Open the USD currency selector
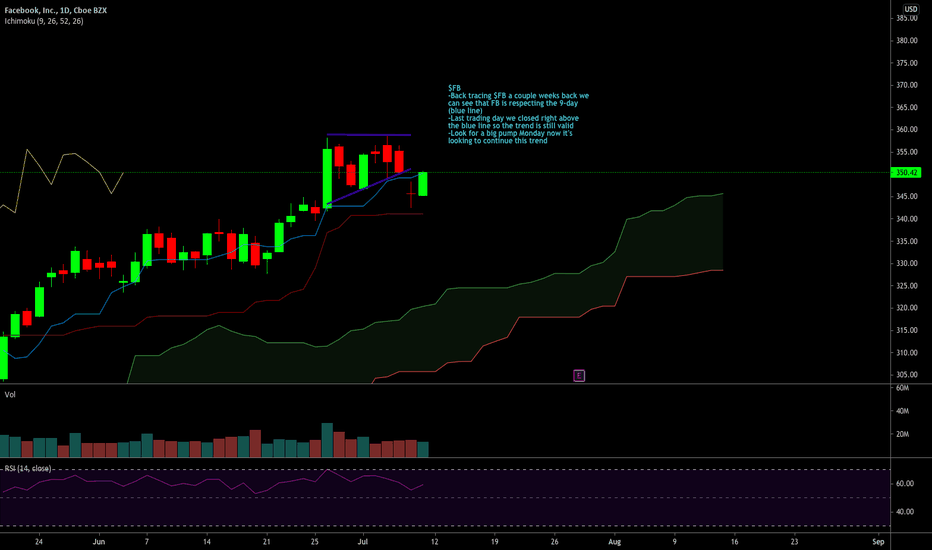 (x=911, y=9)
